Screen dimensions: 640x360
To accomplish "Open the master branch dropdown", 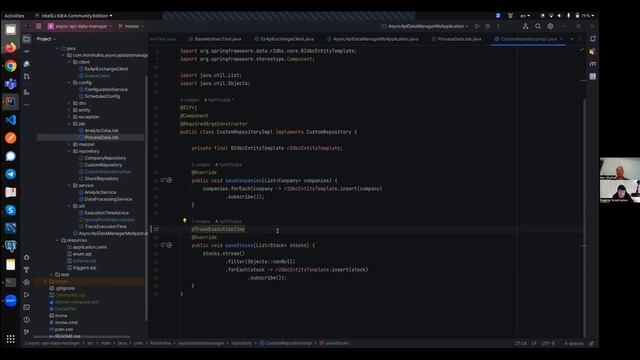I will [131, 26].
